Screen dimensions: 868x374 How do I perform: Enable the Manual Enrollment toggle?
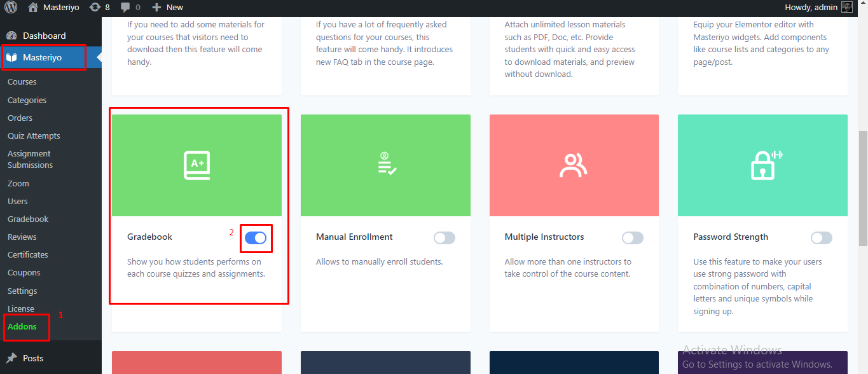click(x=444, y=238)
